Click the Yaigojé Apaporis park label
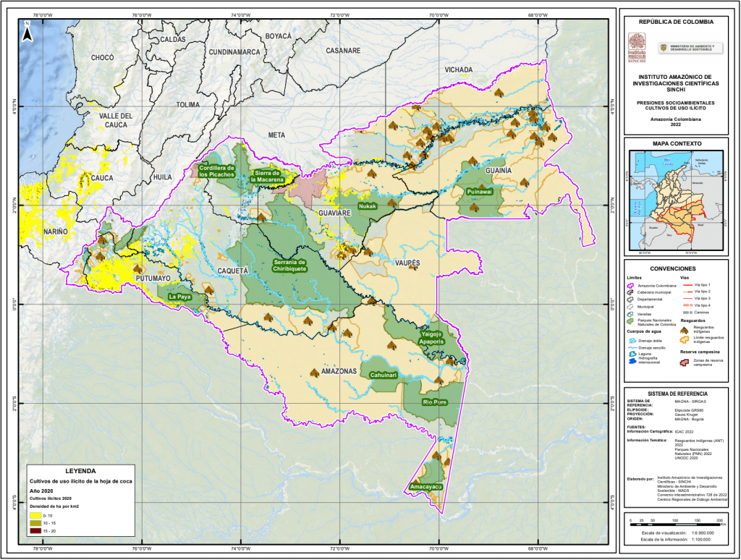This screenshot has height=560, width=741. pyautogui.click(x=431, y=337)
